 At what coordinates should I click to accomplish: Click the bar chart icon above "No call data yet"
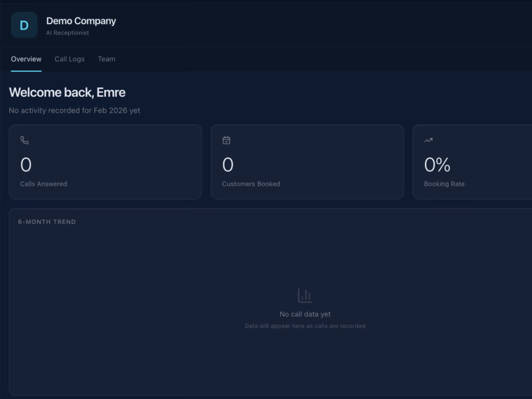pos(305,295)
